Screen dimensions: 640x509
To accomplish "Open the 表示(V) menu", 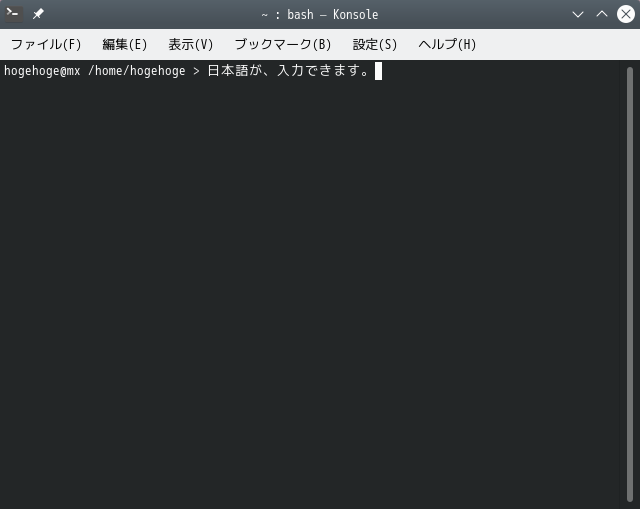I will [x=191, y=44].
